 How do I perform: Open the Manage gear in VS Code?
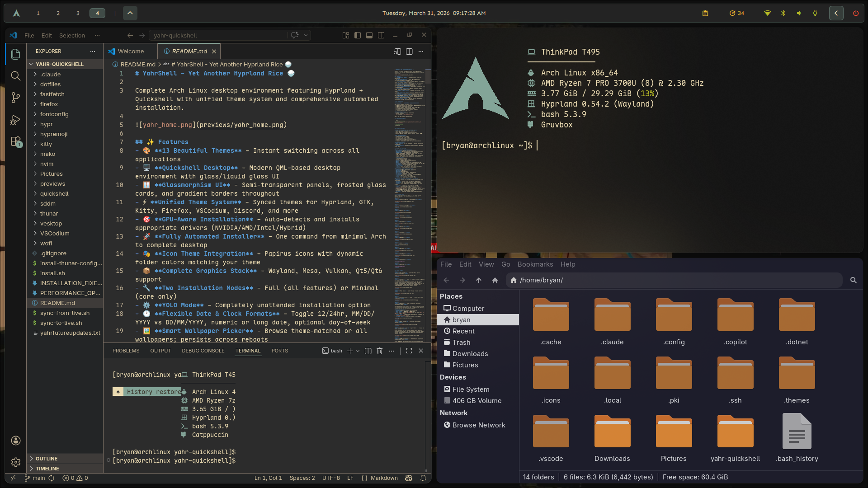click(15, 462)
